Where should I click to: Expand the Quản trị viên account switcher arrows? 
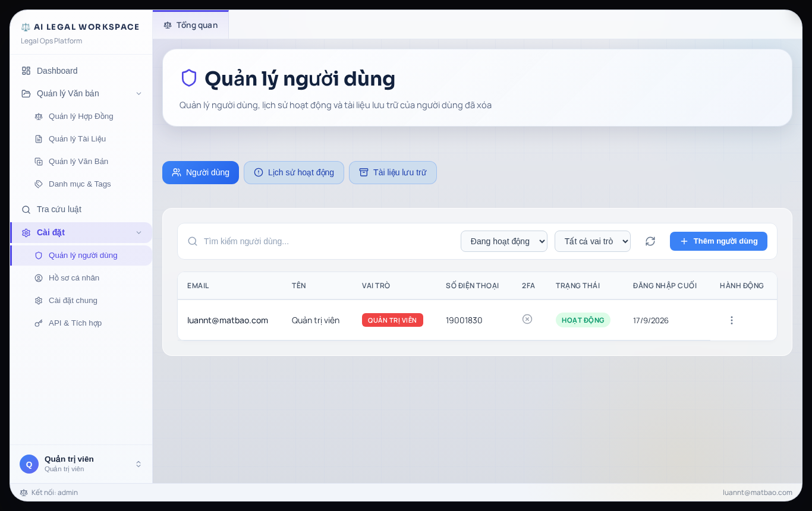click(x=139, y=464)
